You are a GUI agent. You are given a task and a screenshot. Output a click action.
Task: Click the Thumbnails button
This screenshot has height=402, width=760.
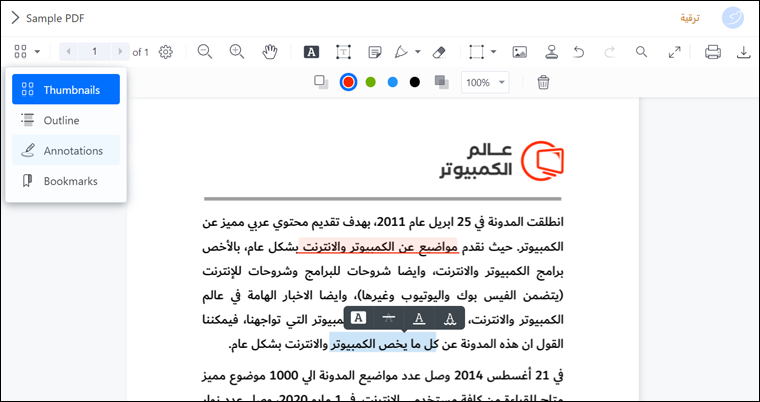coord(66,89)
